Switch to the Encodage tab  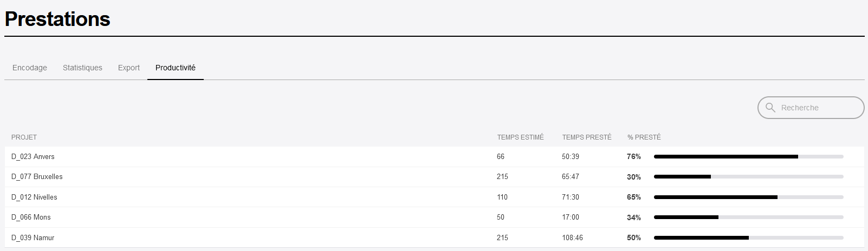pyautogui.click(x=30, y=68)
